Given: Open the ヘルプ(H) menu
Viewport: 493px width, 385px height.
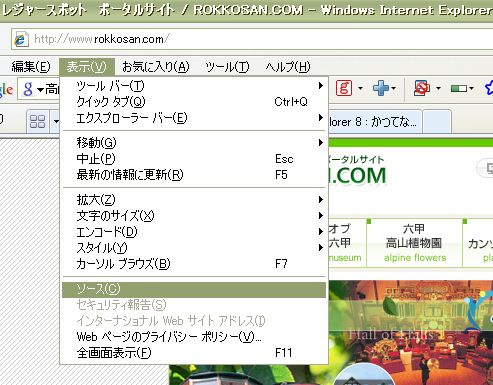Looking at the screenshot, I should click(x=288, y=67).
